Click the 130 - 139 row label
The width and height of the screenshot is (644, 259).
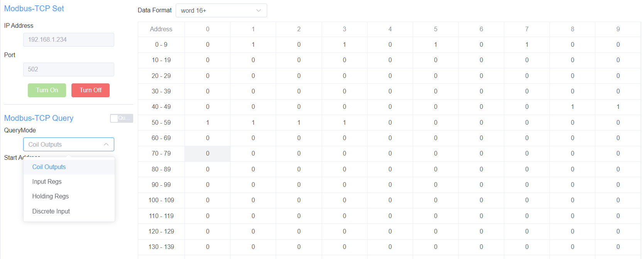[161, 247]
